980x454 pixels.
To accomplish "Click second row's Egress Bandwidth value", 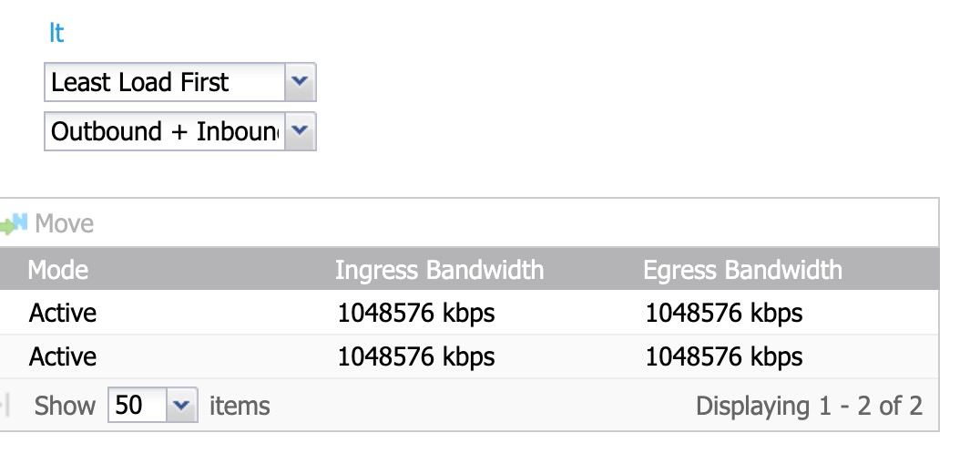I will click(x=724, y=356).
